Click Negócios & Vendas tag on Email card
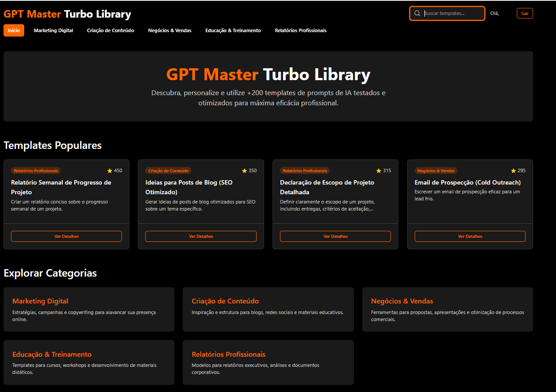Screen dimensions: 556x392 [436, 170]
